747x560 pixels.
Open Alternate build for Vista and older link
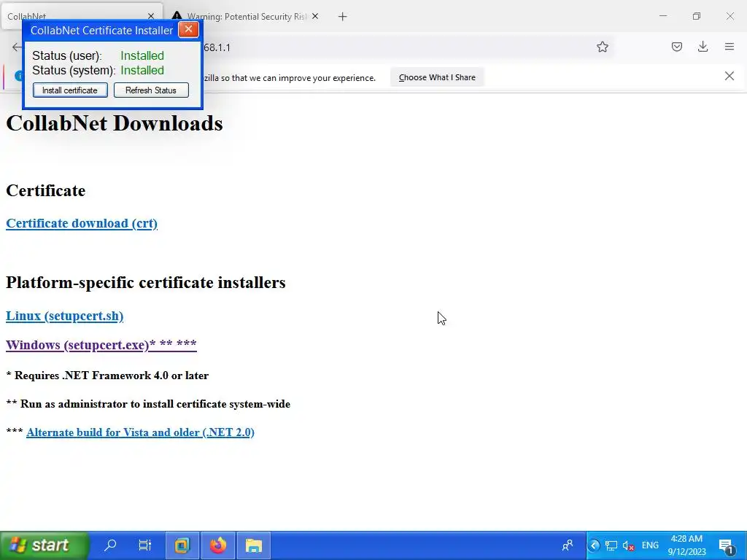click(141, 432)
